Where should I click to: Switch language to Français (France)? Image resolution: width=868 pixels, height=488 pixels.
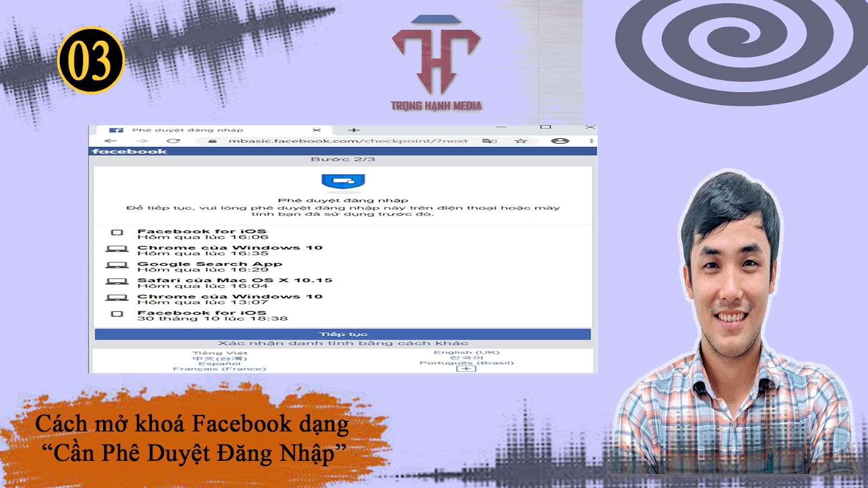pyautogui.click(x=220, y=369)
